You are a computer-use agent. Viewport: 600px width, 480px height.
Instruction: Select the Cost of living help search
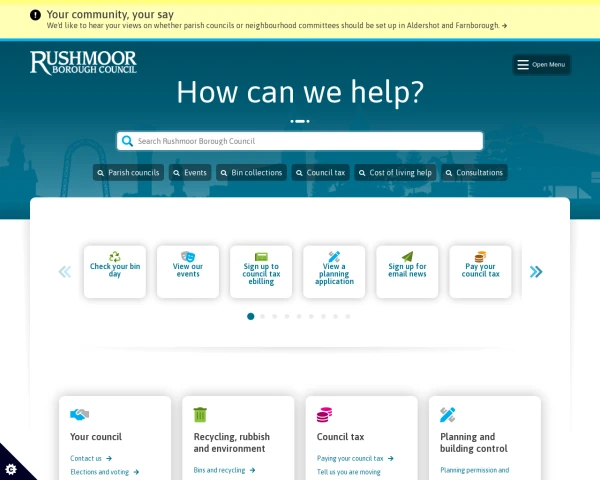(395, 173)
